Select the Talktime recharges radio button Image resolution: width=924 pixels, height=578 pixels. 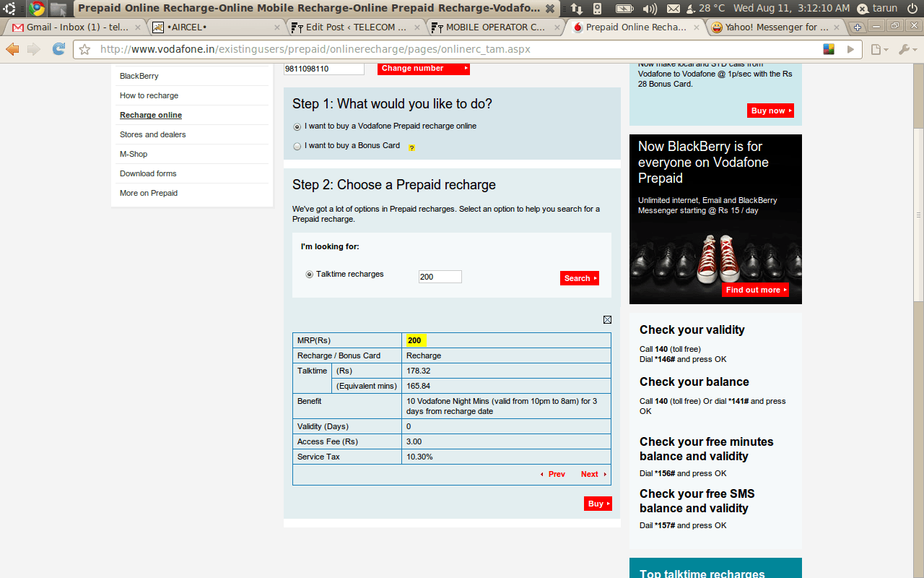(x=310, y=275)
